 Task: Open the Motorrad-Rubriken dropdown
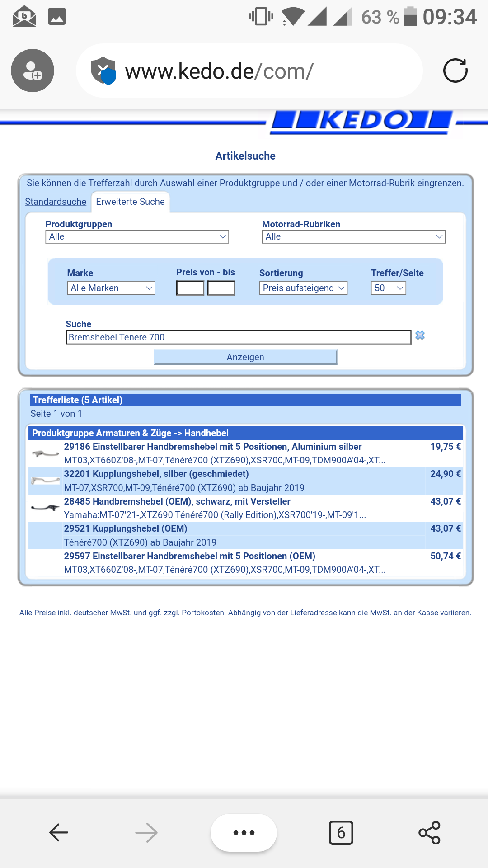pyautogui.click(x=354, y=237)
